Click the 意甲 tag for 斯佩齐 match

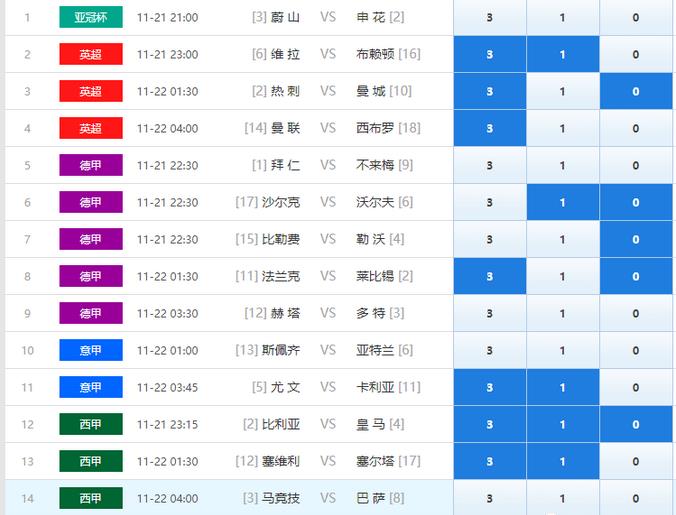click(91, 350)
